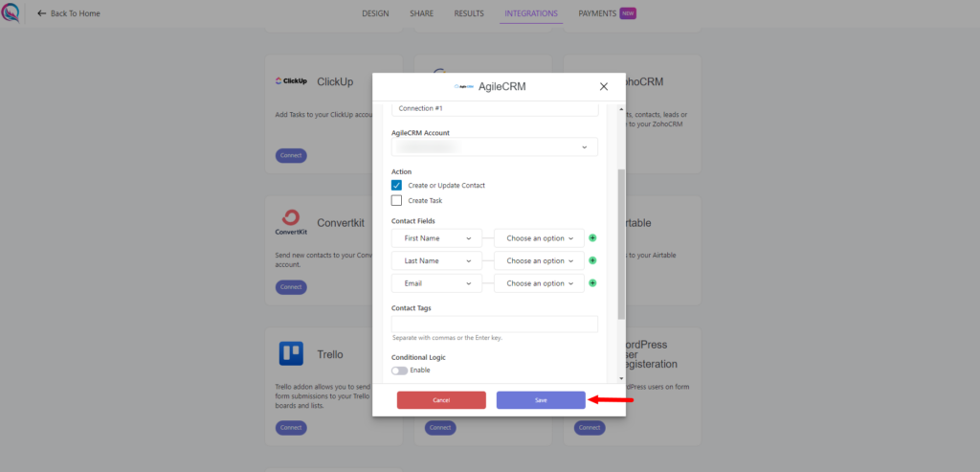Click the dialog scrollbar up arrow

point(620,109)
